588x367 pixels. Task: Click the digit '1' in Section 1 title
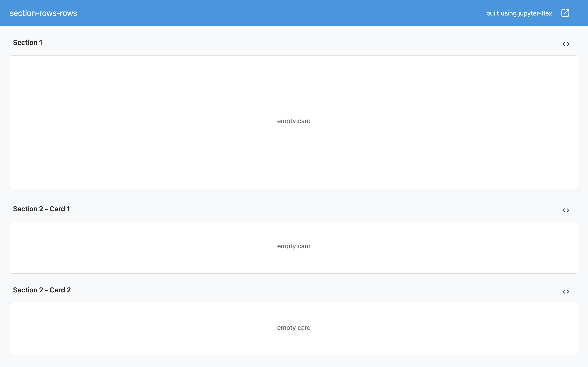click(41, 42)
